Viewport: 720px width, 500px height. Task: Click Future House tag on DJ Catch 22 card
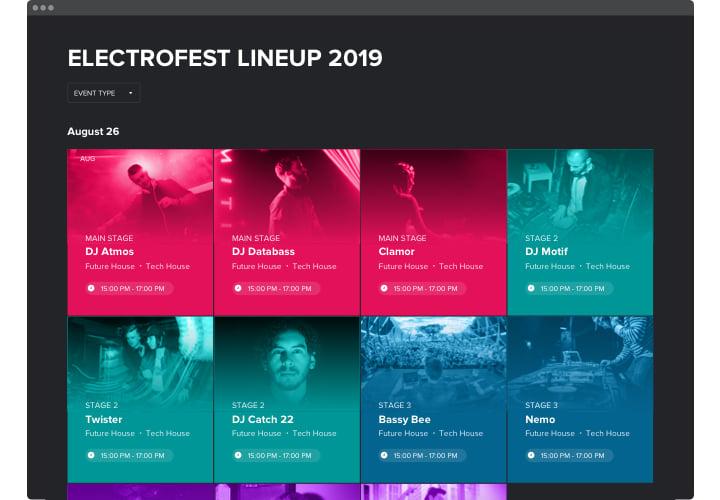257,433
